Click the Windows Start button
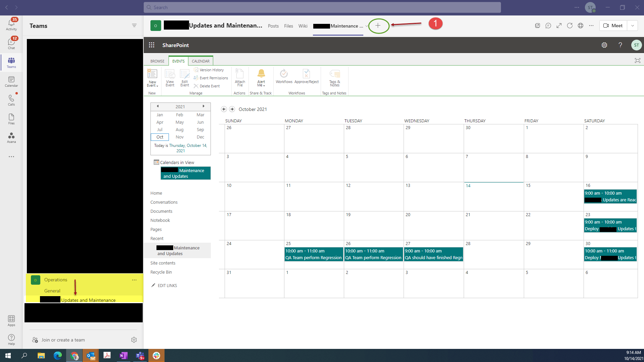 click(x=8, y=355)
